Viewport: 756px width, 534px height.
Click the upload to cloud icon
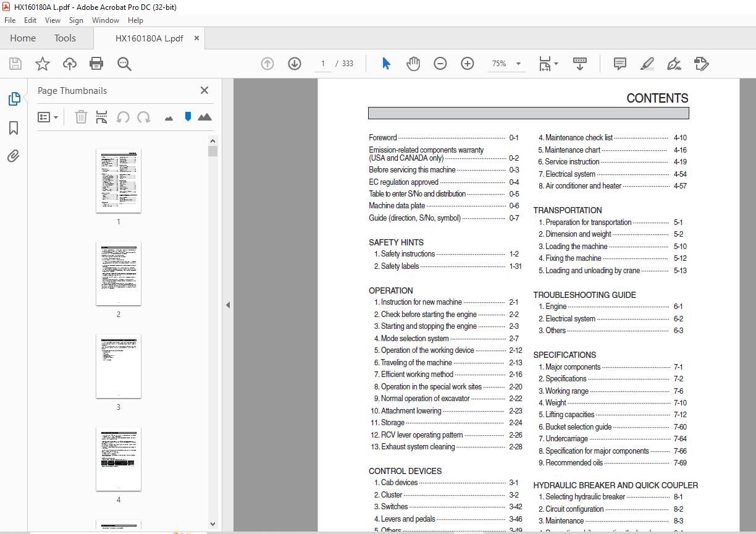pos(70,64)
